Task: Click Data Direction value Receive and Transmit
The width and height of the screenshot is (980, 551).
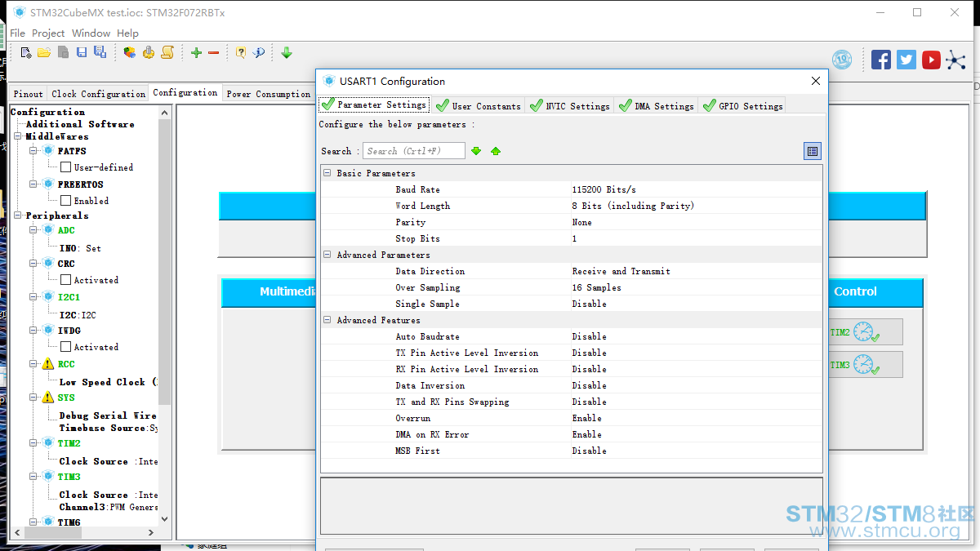Action: pos(621,271)
